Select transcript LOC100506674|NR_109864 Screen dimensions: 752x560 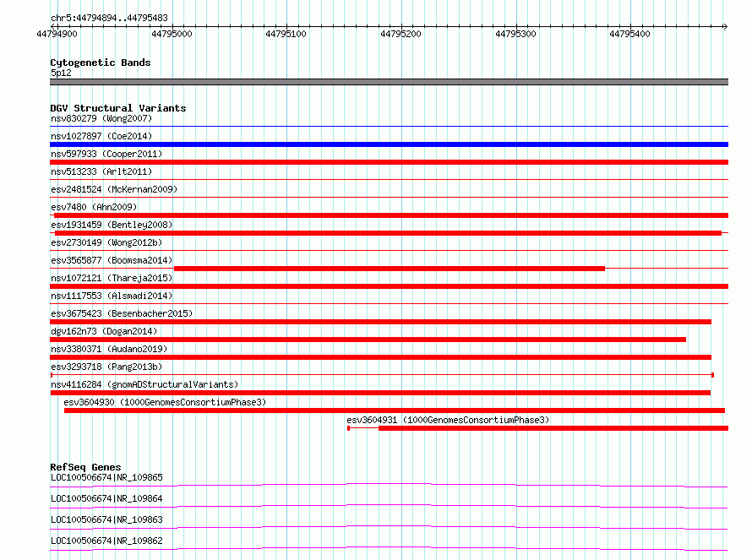(107, 498)
